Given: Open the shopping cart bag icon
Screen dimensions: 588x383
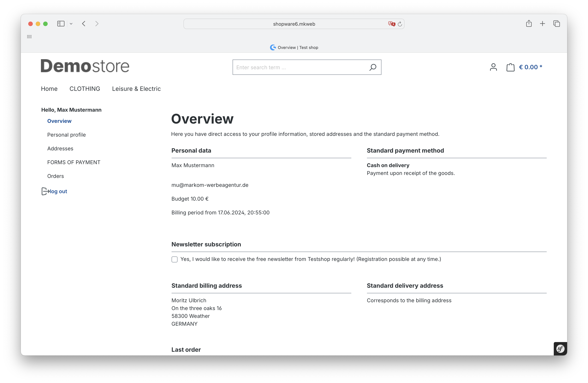Looking at the screenshot, I should [x=510, y=67].
